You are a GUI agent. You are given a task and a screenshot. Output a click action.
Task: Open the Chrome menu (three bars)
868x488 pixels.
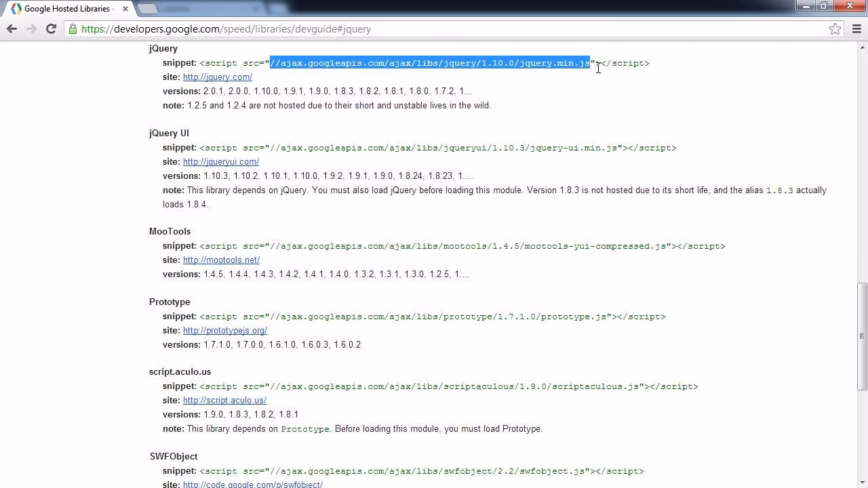click(x=856, y=29)
